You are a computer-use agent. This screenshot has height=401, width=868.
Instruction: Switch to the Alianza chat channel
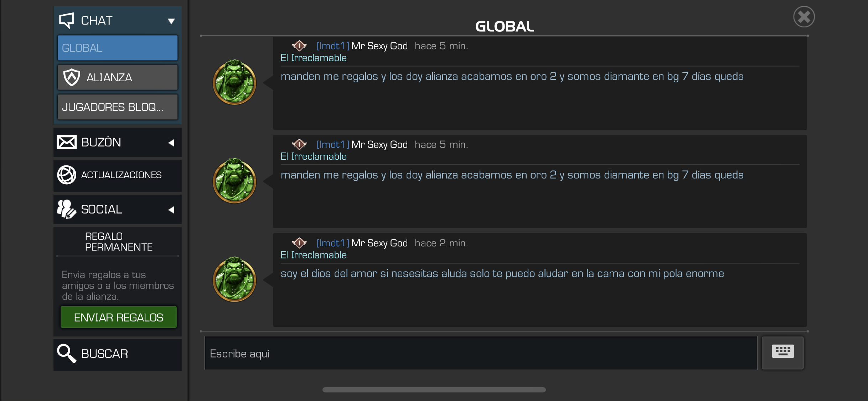pos(118,77)
